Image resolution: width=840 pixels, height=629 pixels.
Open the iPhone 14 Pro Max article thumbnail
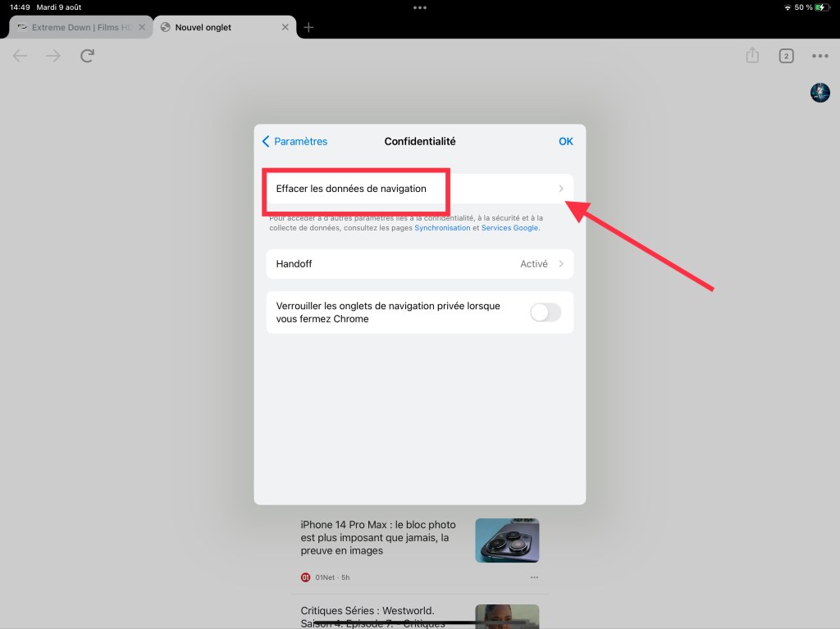506,540
